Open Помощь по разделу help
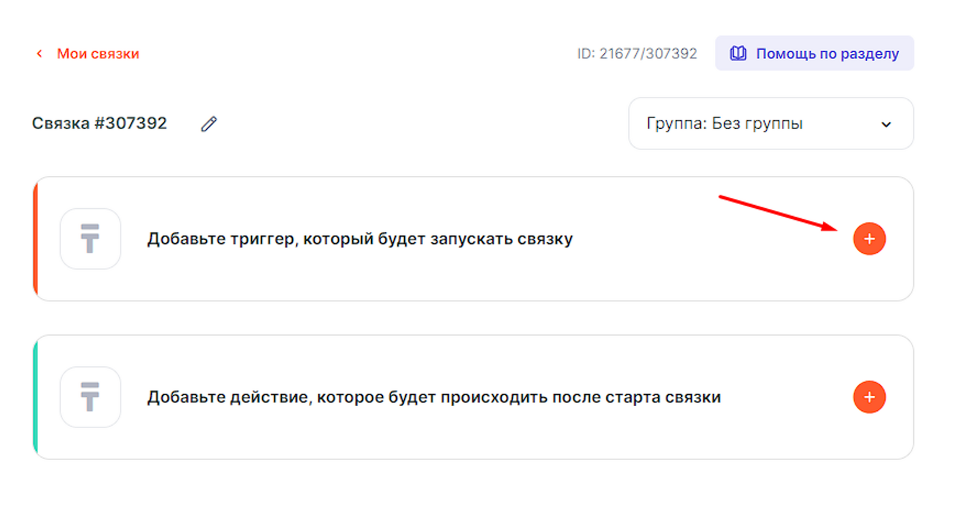 [x=827, y=54]
